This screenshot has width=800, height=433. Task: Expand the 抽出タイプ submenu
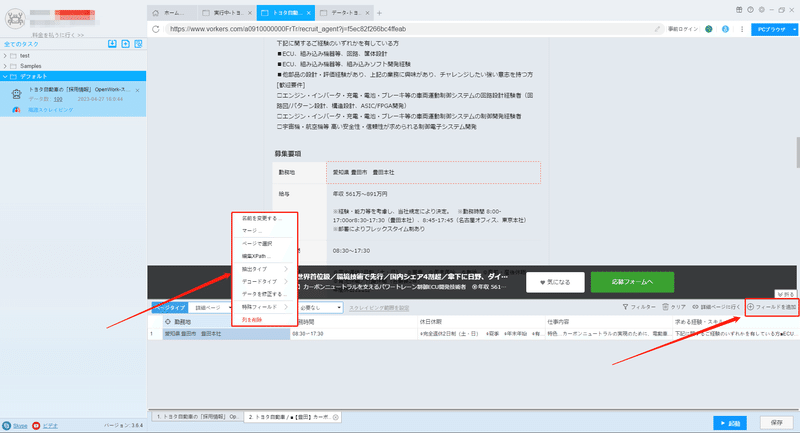pyautogui.click(x=286, y=269)
